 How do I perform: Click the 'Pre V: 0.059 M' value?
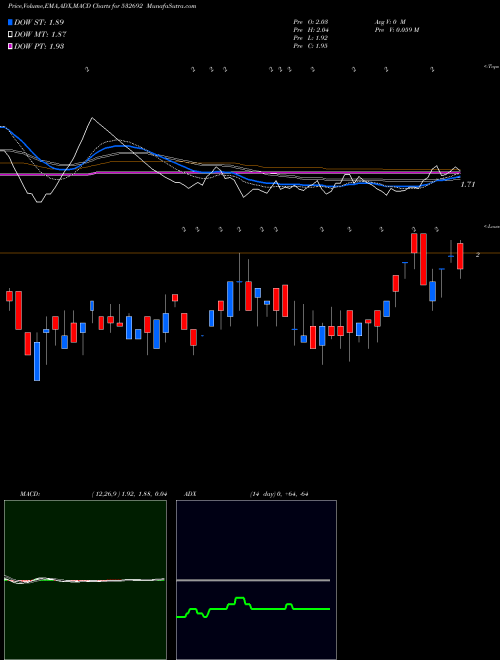point(397,30)
